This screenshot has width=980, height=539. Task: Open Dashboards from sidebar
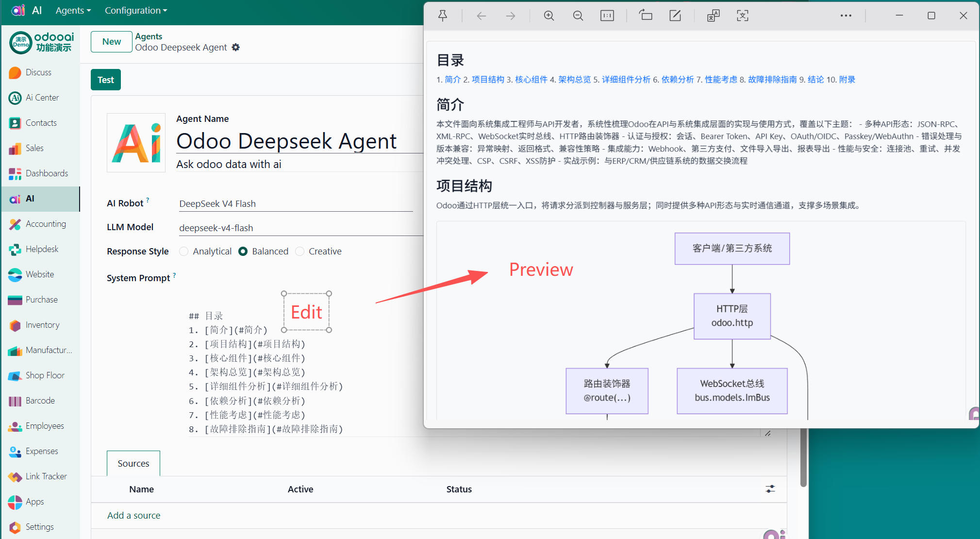[40, 173]
